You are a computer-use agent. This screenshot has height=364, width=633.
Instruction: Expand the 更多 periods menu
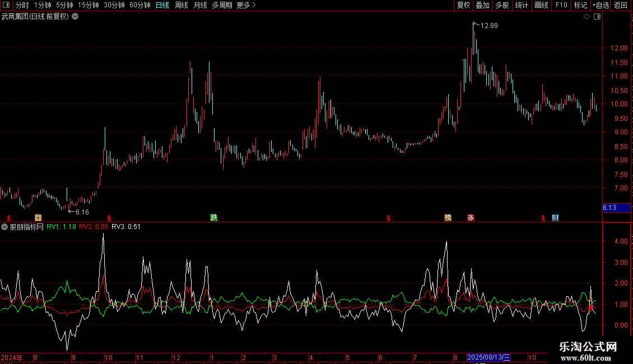pyautogui.click(x=246, y=5)
